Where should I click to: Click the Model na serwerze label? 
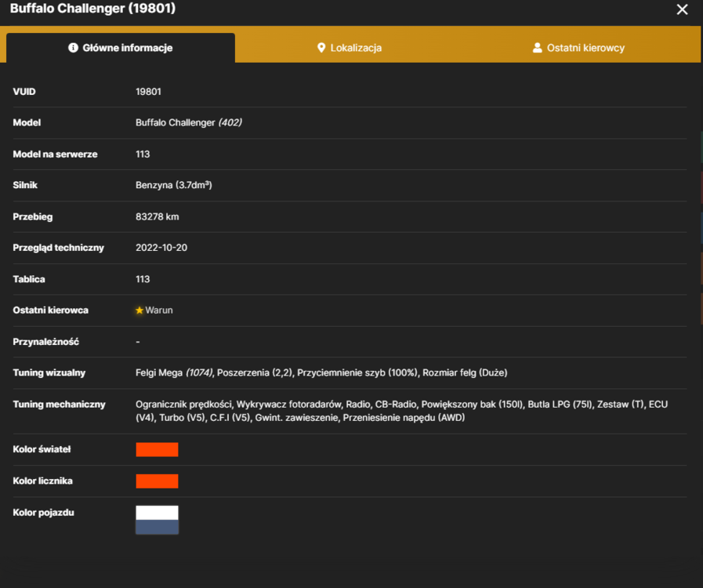[x=55, y=154]
